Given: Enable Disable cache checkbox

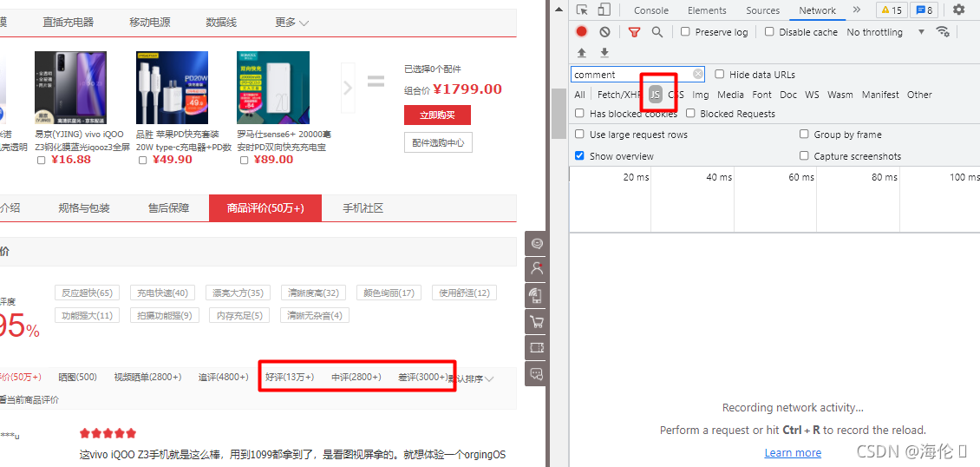Looking at the screenshot, I should 769,32.
